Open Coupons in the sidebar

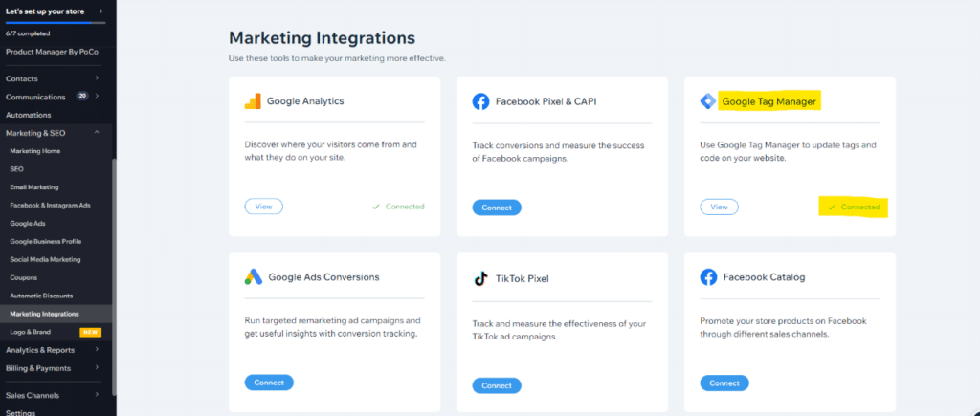tap(24, 278)
